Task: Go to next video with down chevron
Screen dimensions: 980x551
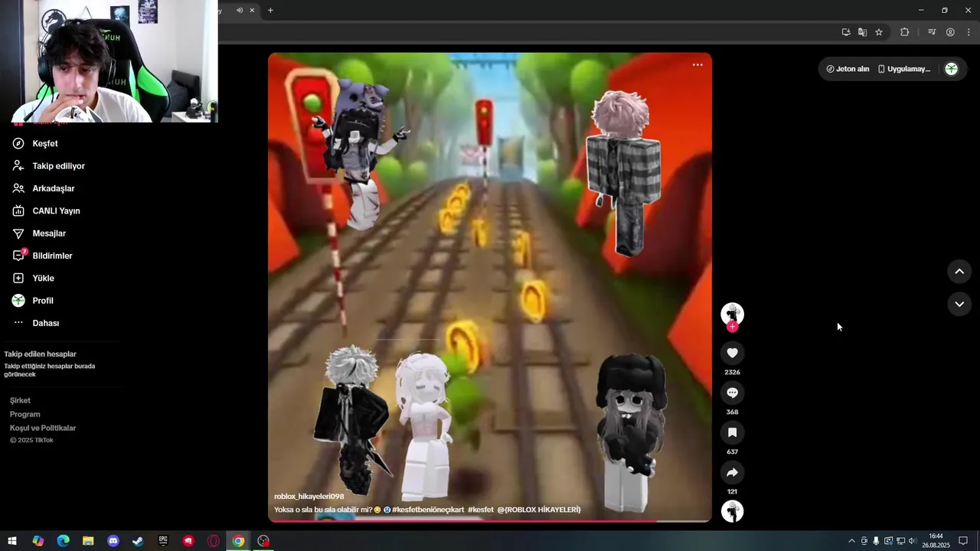Action: pyautogui.click(x=959, y=305)
